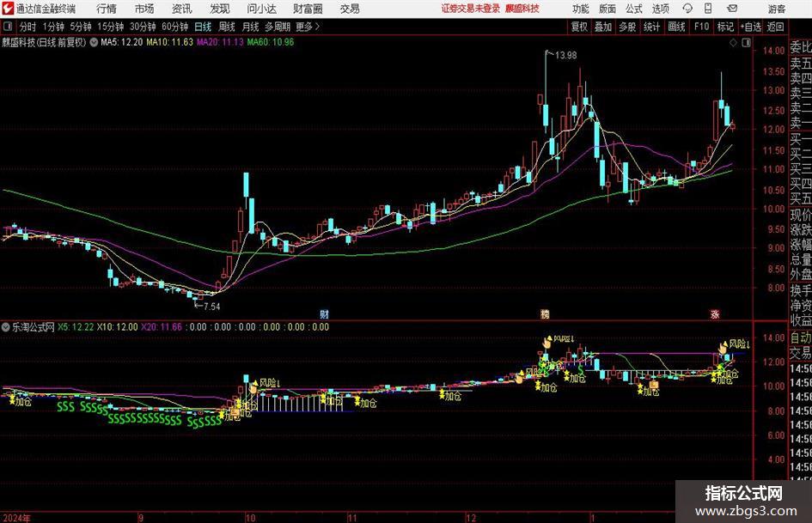This screenshot has height=523, width=812.
Task: Expand main chart indicator dropdown next to 麒盛科技
Action: tap(94, 42)
